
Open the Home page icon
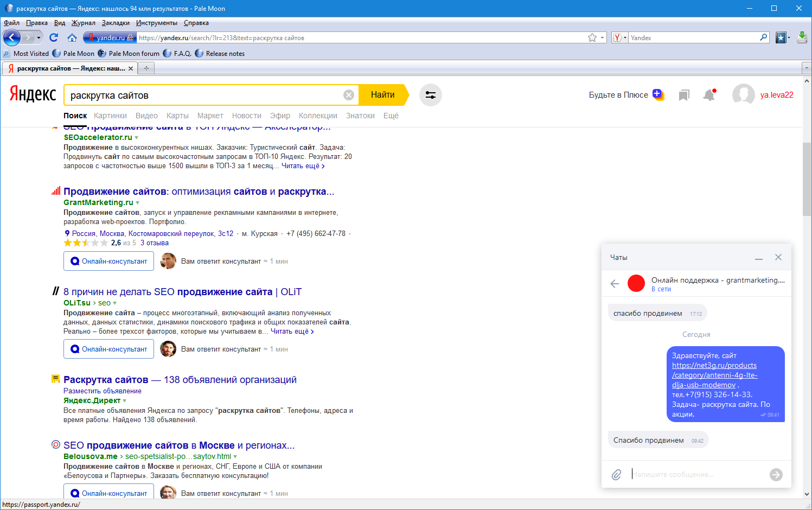(x=72, y=37)
